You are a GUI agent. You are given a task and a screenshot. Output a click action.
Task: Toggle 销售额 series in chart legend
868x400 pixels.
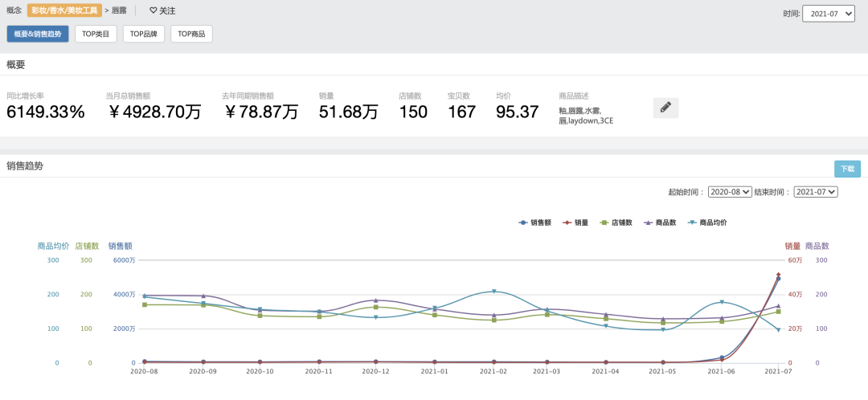coord(534,222)
